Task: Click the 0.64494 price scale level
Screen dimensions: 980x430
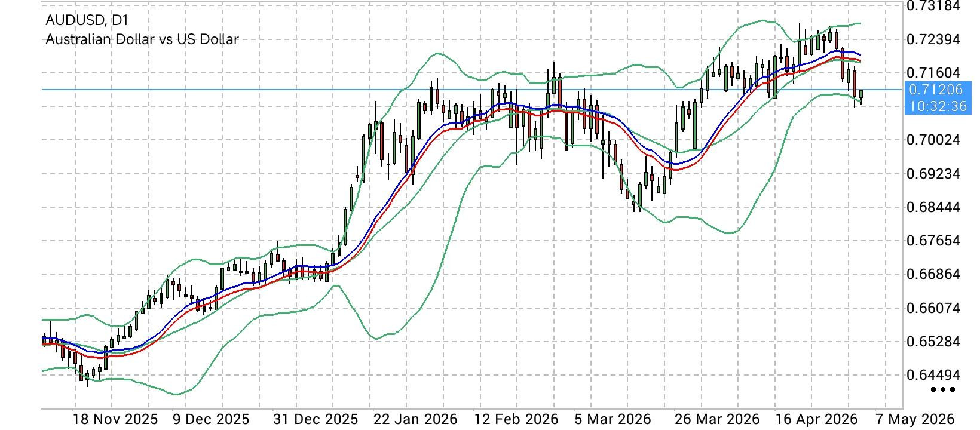Action: [x=933, y=375]
